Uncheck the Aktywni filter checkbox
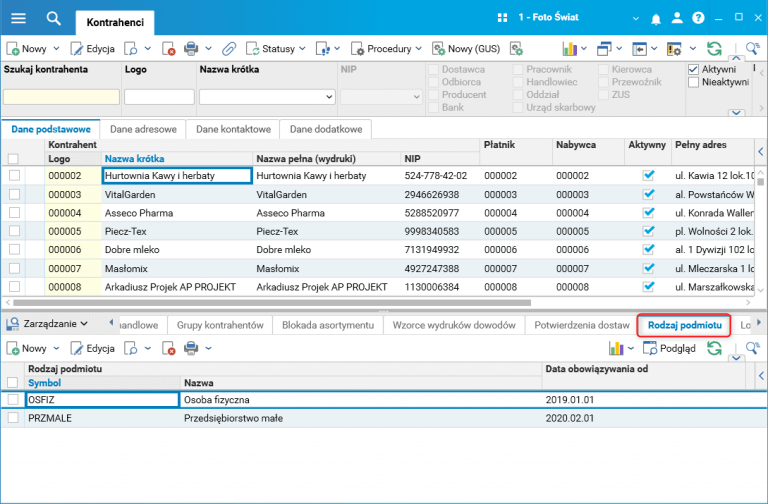The height and width of the screenshot is (504, 768). 694,70
